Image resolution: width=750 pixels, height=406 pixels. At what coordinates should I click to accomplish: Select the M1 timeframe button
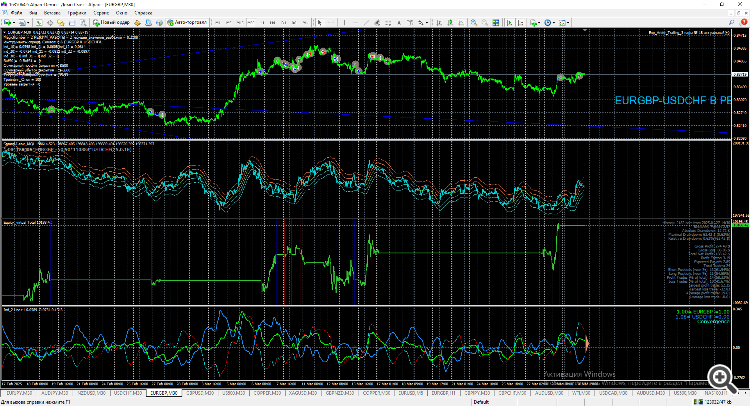pos(218,22)
